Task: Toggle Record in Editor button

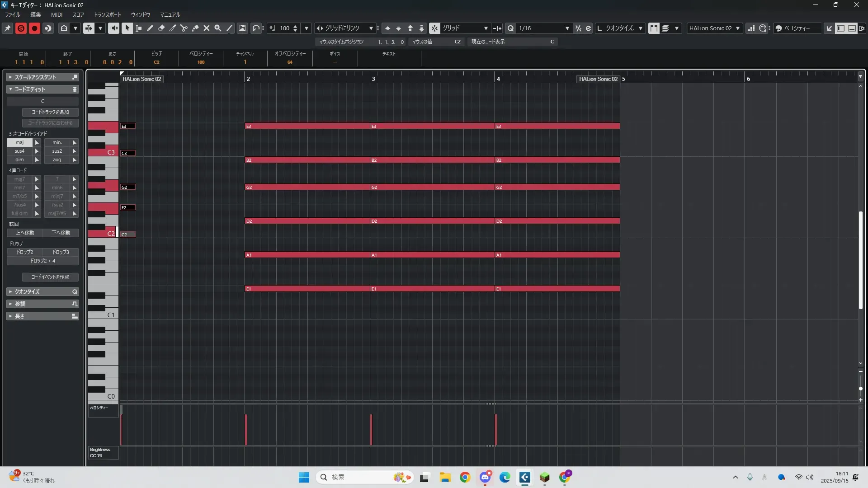Action: pyautogui.click(x=34, y=28)
